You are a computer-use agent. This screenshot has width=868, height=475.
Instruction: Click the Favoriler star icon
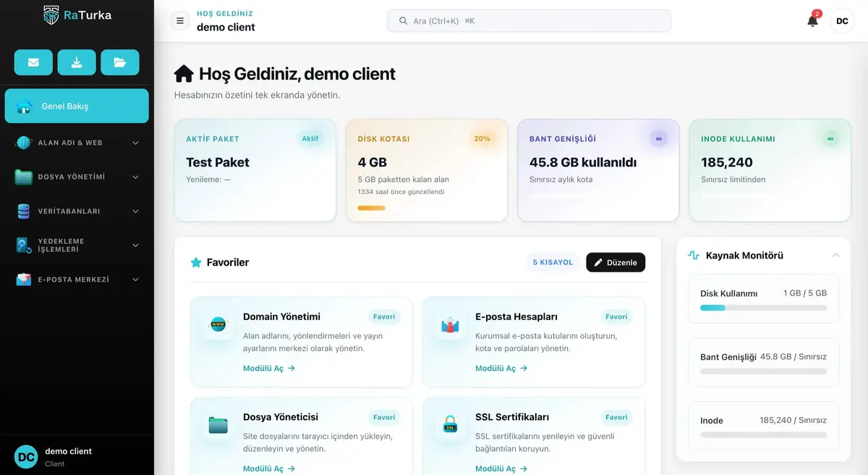196,262
